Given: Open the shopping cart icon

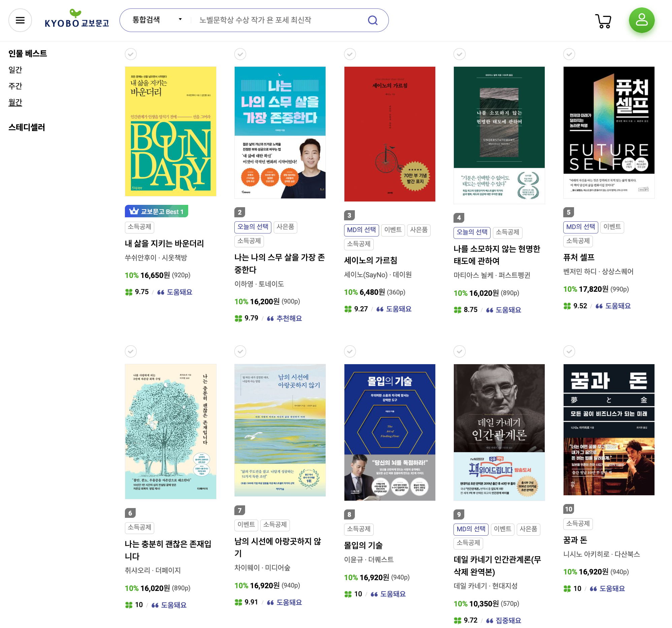Looking at the screenshot, I should (603, 21).
